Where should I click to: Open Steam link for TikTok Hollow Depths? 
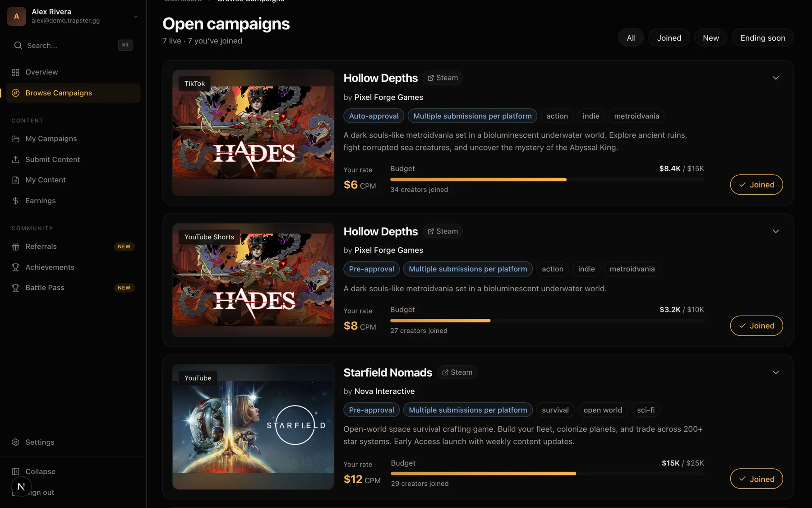[443, 78]
